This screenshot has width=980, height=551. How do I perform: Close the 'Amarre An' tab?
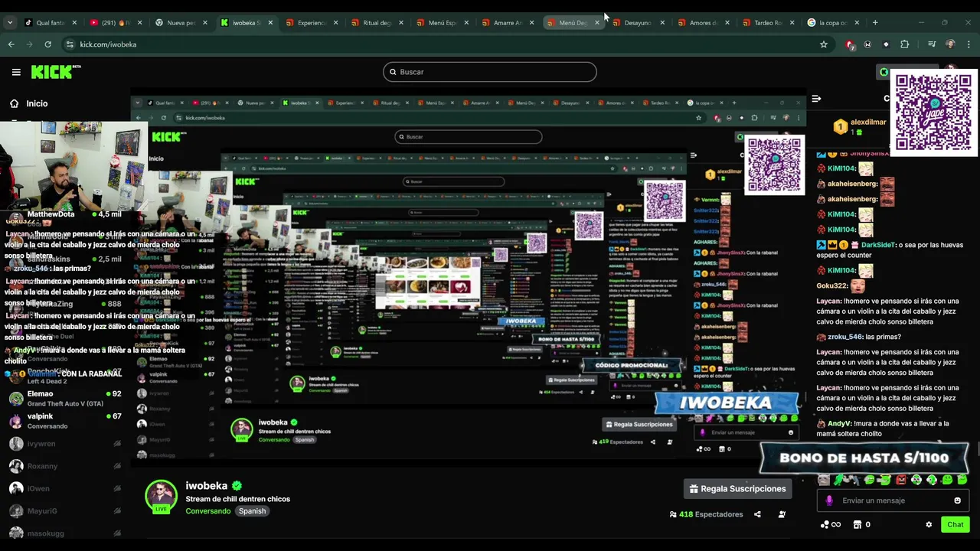(x=531, y=23)
